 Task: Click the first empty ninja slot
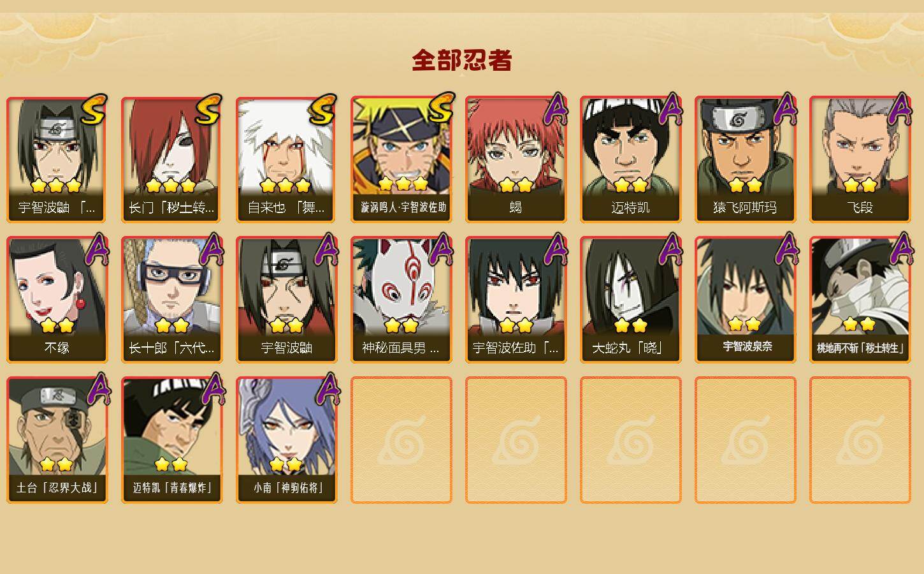[x=401, y=440]
